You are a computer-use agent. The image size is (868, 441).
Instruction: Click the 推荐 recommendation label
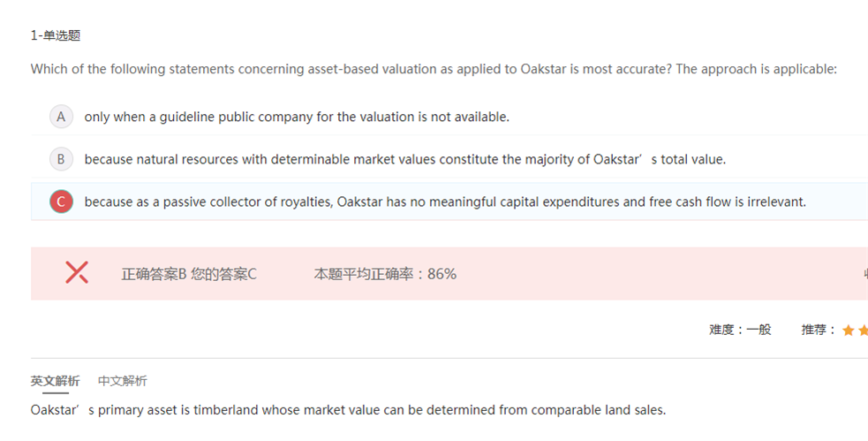[819, 330]
